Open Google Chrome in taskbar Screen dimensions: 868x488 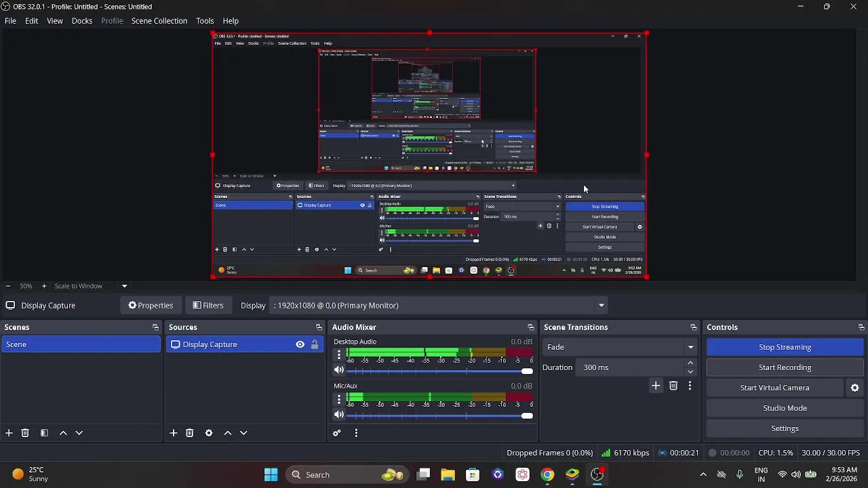point(547,474)
